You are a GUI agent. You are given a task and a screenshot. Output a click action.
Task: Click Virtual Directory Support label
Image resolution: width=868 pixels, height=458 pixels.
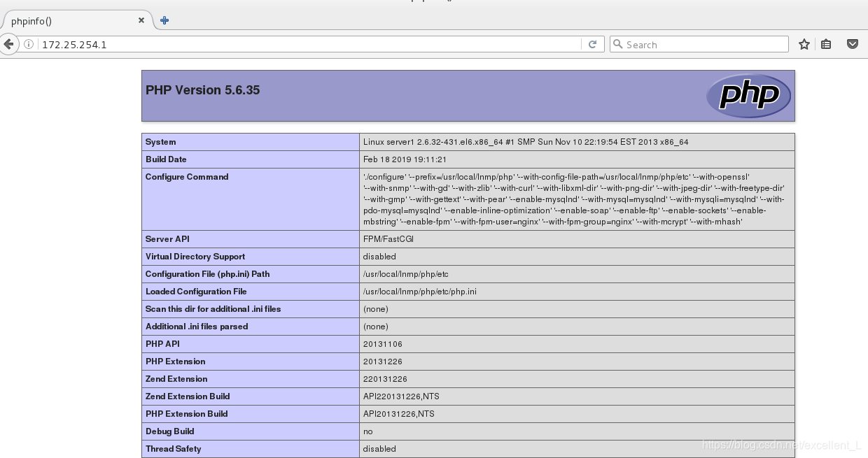click(x=195, y=257)
